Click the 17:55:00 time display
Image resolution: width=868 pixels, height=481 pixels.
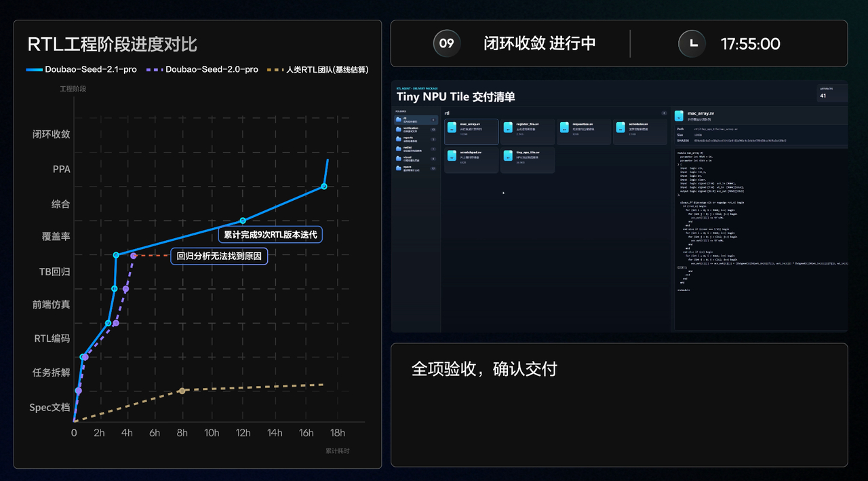[x=751, y=44]
